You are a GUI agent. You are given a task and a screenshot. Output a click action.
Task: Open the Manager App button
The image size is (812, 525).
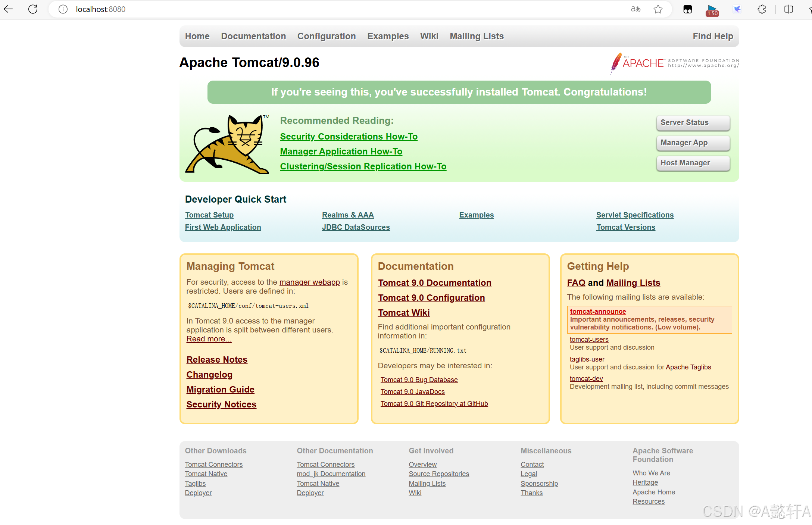[x=693, y=143]
